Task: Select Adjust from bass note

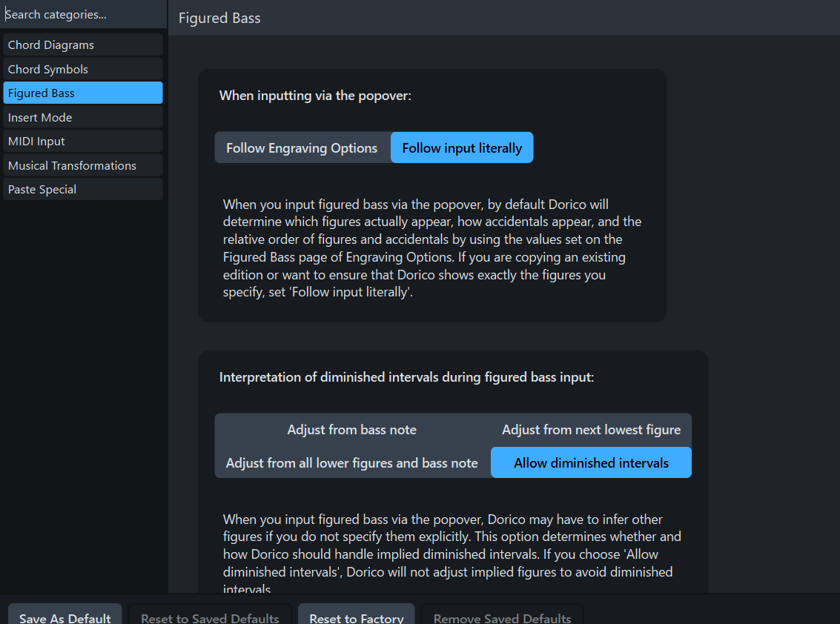Action: click(351, 430)
